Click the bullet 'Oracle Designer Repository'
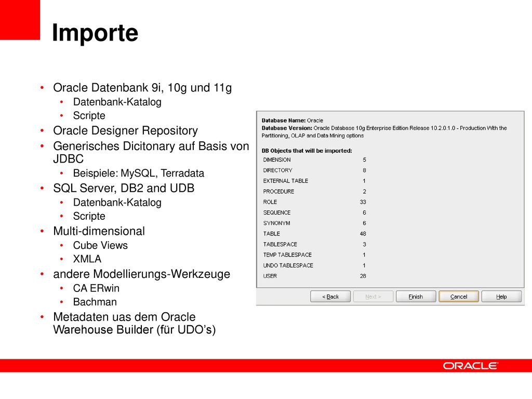This screenshot has height=399, width=532. pos(126,130)
